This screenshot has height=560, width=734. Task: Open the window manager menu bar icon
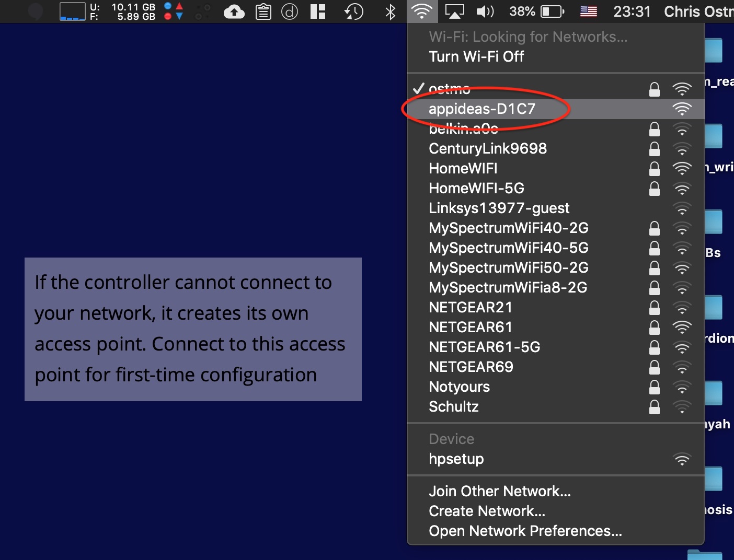[317, 11]
